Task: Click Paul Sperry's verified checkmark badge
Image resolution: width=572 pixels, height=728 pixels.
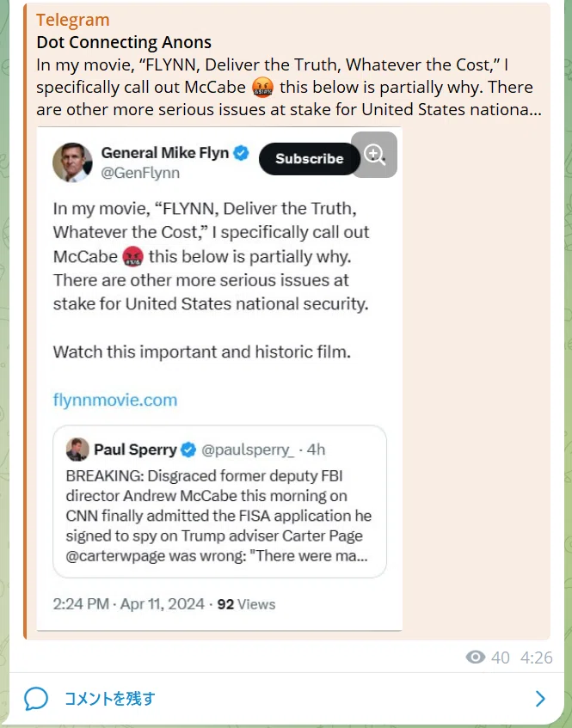Action: (x=188, y=450)
